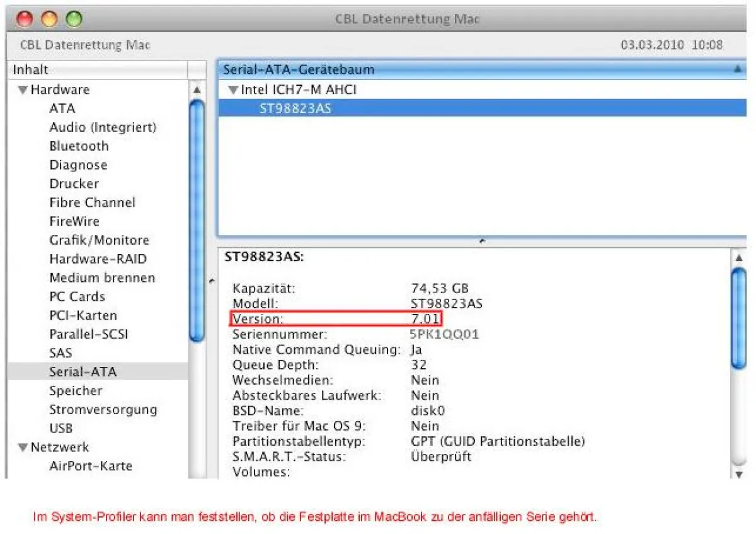
Task: Select Audio (Integriert) in sidebar
Action: 101,127
